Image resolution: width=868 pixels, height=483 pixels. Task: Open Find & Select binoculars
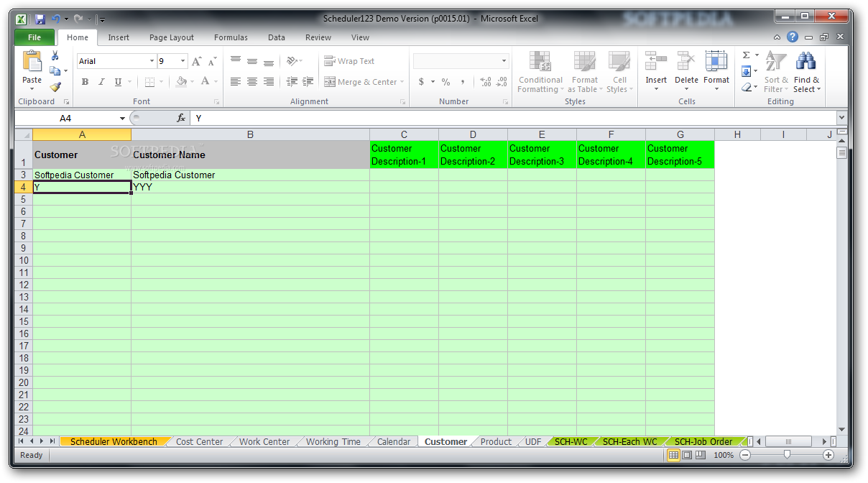tap(805, 72)
